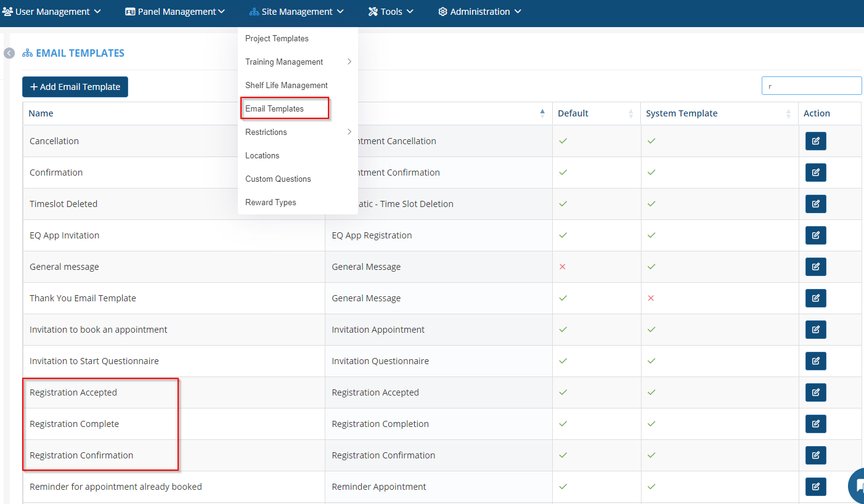Open the Administration dropdown menu
This screenshot has width=864, height=504.
point(479,12)
